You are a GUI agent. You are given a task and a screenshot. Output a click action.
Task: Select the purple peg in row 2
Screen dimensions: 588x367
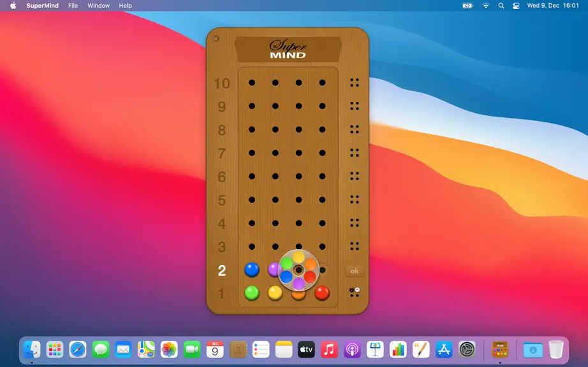click(274, 270)
